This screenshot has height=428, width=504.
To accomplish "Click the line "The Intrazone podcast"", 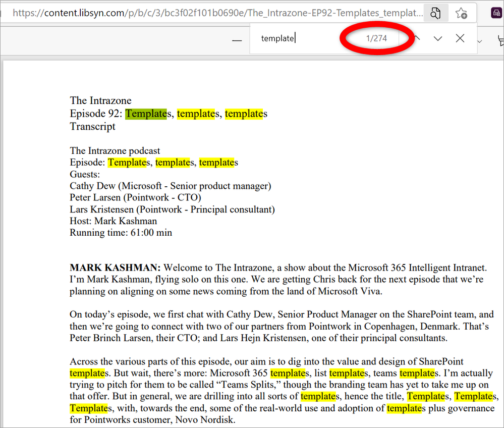I will 115,151.
